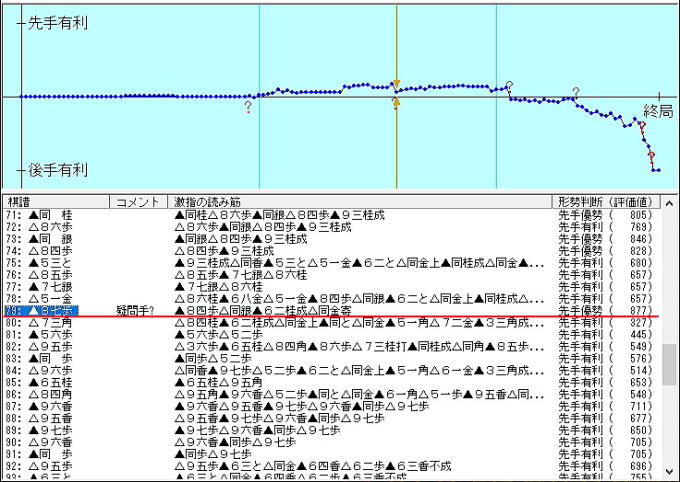Screen dimensions: 680x482
Task: Select move row 87: ▲9六香
Action: tap(331, 407)
